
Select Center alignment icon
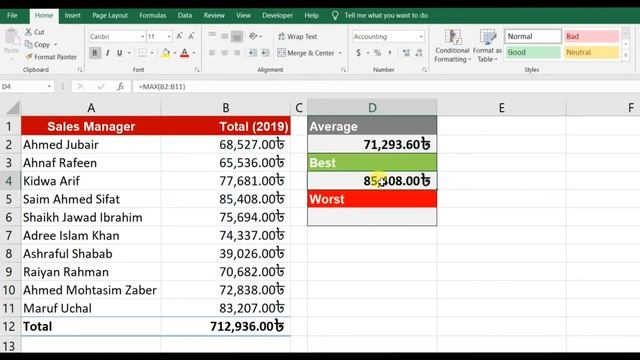point(224,53)
